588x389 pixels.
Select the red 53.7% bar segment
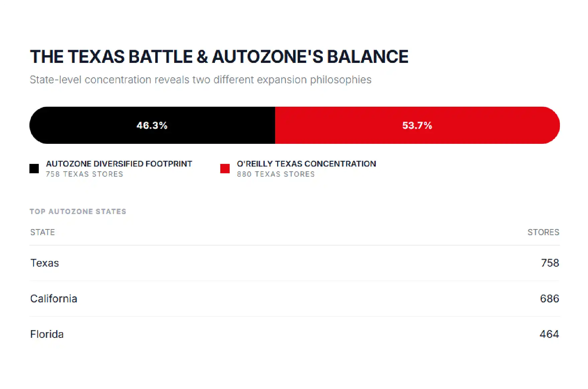point(418,125)
